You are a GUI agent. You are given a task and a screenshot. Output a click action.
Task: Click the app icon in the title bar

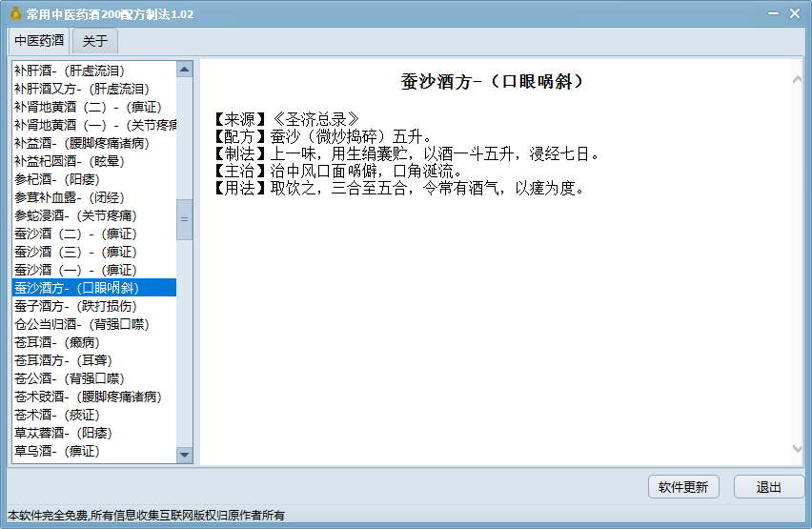coord(14,13)
